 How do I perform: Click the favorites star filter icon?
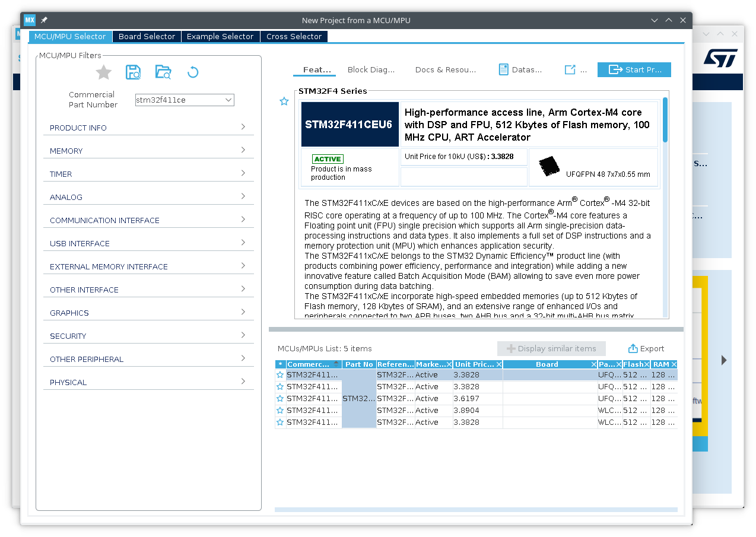104,72
